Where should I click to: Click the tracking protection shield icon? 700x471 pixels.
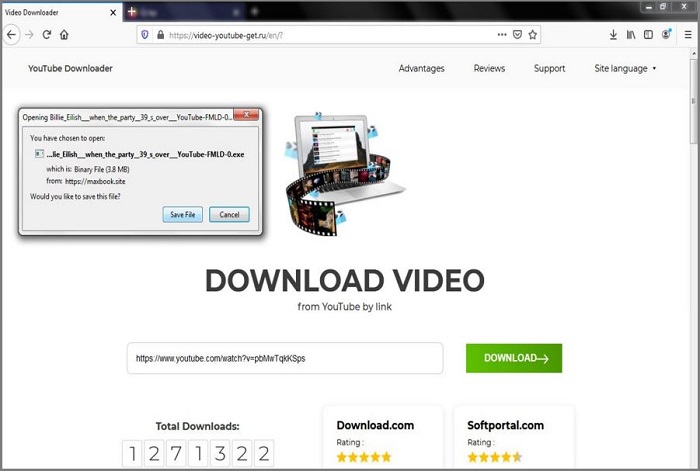pyautogui.click(x=145, y=34)
